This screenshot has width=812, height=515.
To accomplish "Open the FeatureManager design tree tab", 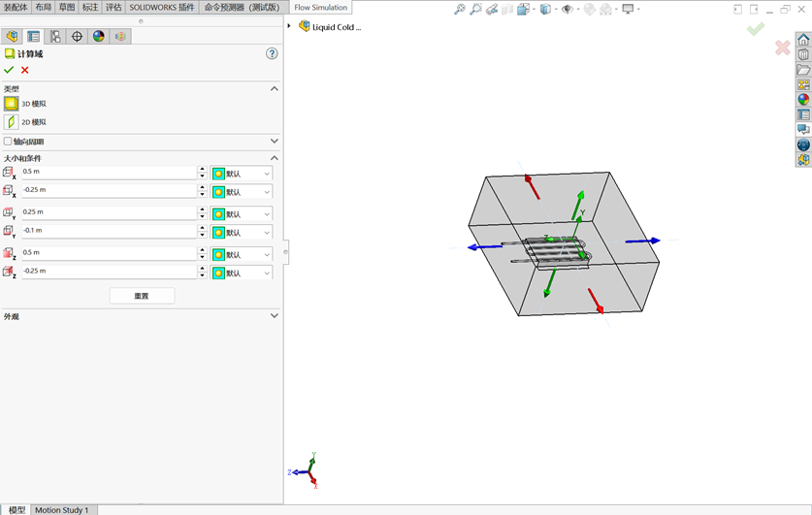I will click(x=12, y=36).
